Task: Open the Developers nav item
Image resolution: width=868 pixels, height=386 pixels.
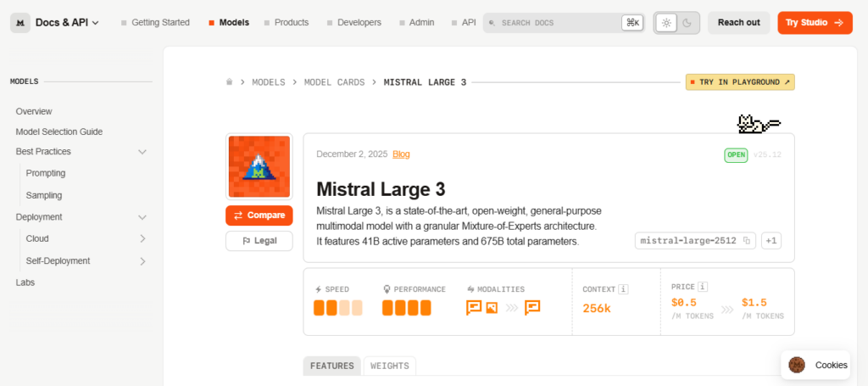Action: pyautogui.click(x=353, y=23)
